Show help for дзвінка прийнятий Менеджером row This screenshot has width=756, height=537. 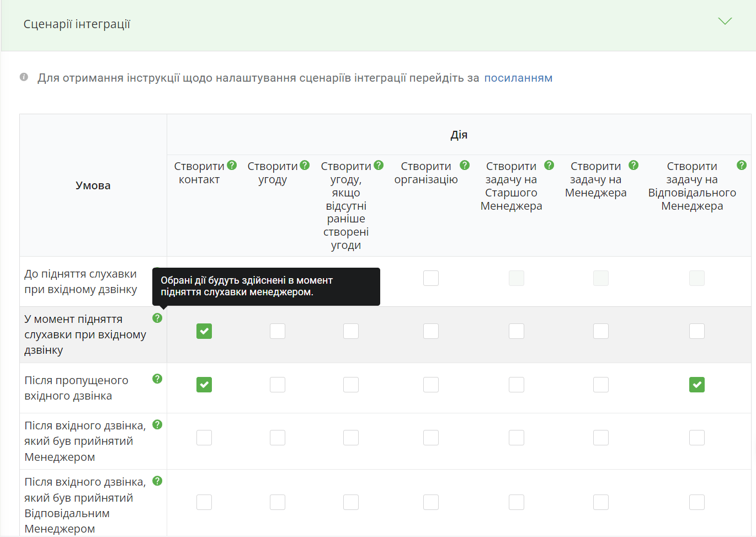pyautogui.click(x=157, y=424)
